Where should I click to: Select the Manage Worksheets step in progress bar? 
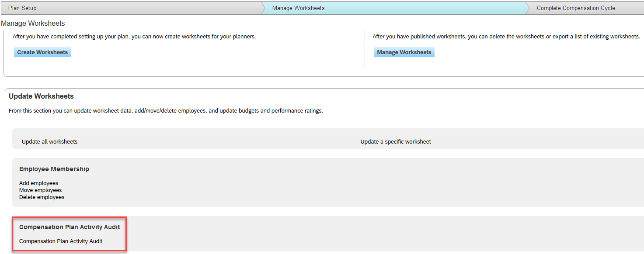point(298,8)
